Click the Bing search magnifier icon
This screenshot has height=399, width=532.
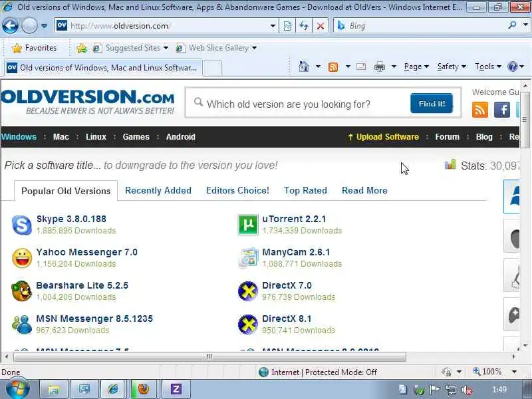click(x=512, y=25)
